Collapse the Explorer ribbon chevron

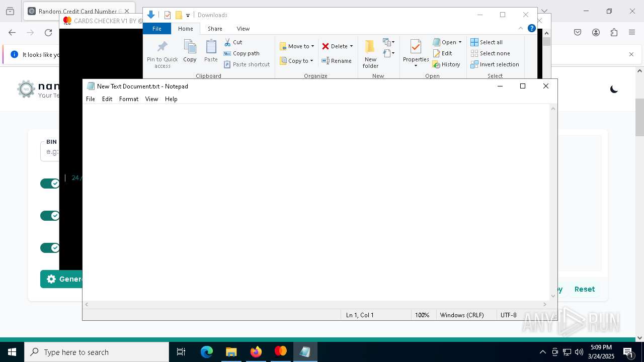pos(521,28)
